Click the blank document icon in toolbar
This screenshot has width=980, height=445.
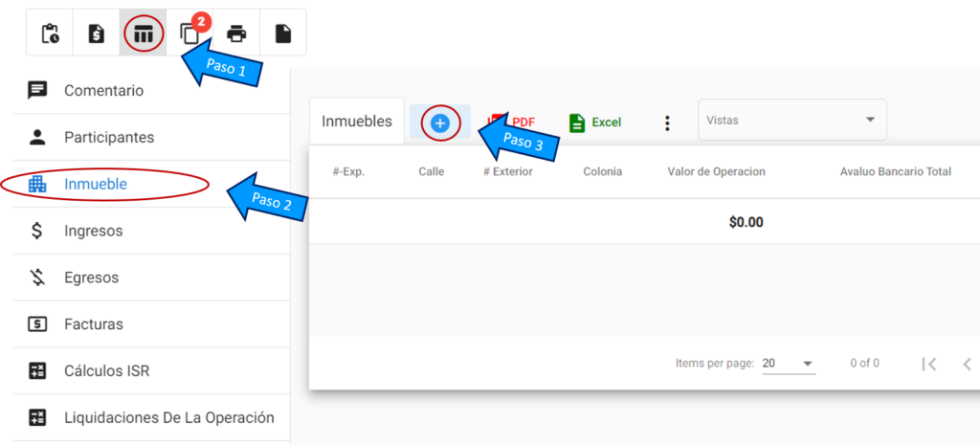pos(283,33)
